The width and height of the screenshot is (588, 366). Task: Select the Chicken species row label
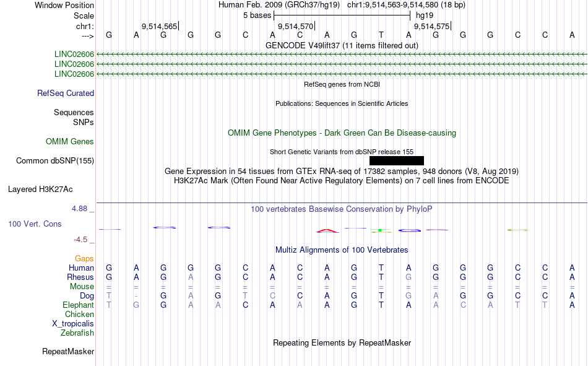pyautogui.click(x=79, y=314)
